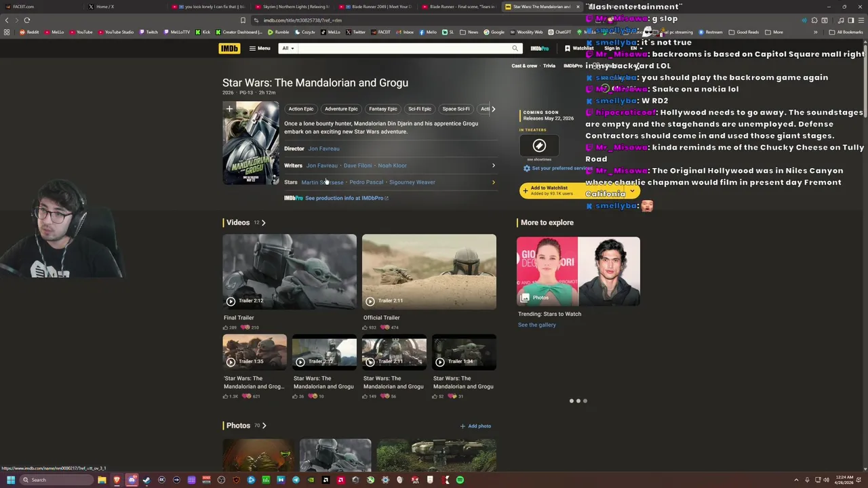Select the Action Epic genre chip
Viewport: 868px width, 488px height.
(300, 108)
